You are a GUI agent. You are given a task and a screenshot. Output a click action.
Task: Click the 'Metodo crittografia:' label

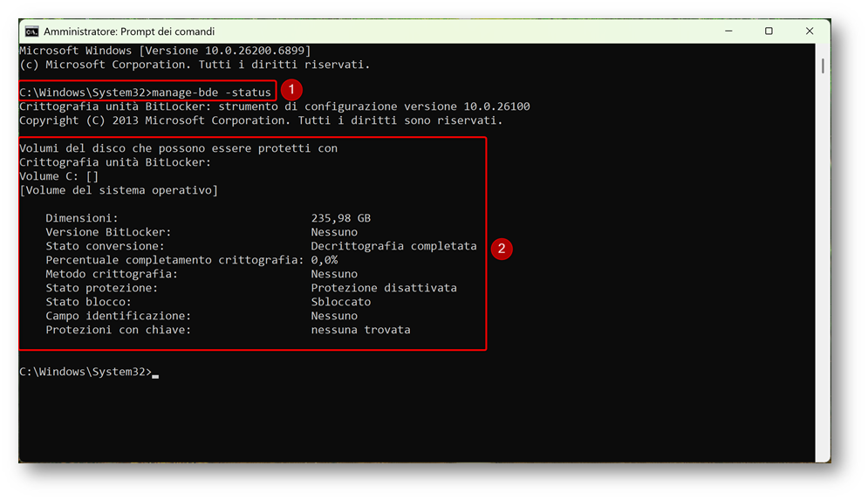pos(112,274)
